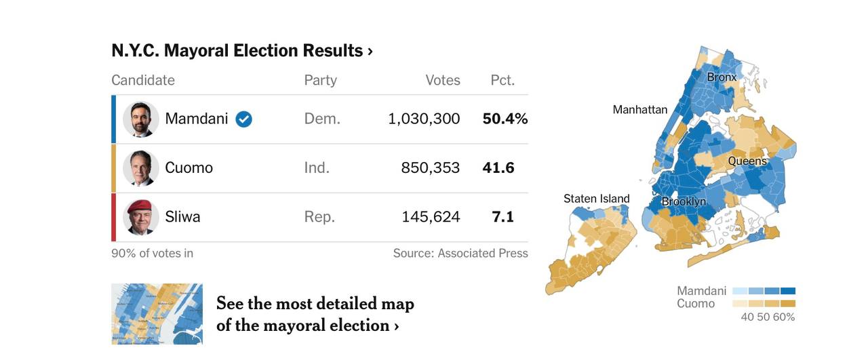Image resolution: width=868 pixels, height=356 pixels.
Task: Open the most detailed map link
Action: [315, 314]
